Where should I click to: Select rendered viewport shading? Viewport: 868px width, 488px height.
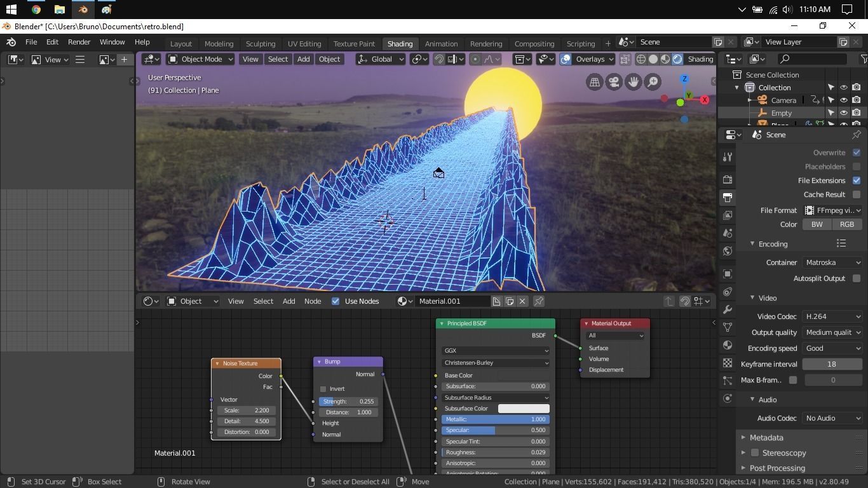pos(677,59)
